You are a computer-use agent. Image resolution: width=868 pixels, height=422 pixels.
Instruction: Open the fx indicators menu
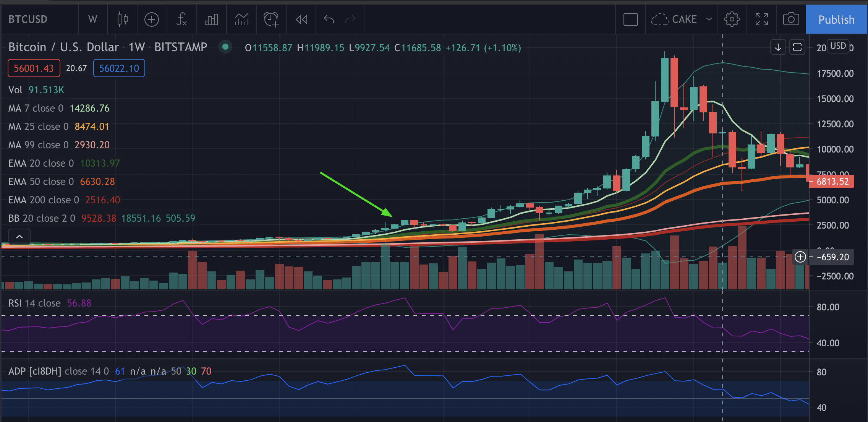tap(181, 19)
